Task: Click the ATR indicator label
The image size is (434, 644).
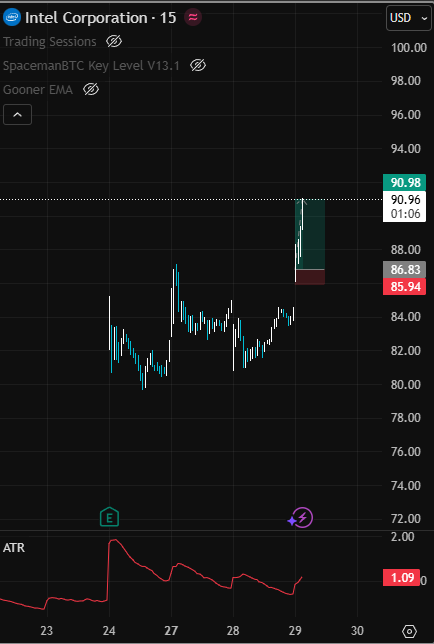Action: 14,547
